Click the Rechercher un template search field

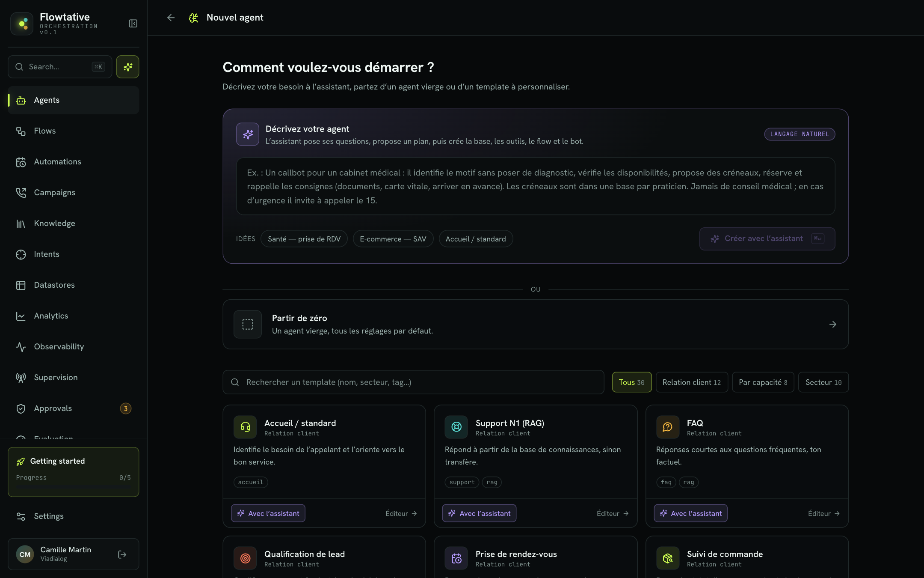point(413,382)
